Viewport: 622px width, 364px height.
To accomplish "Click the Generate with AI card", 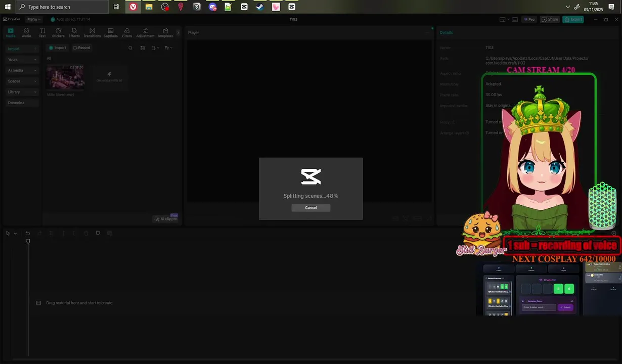I will click(109, 77).
